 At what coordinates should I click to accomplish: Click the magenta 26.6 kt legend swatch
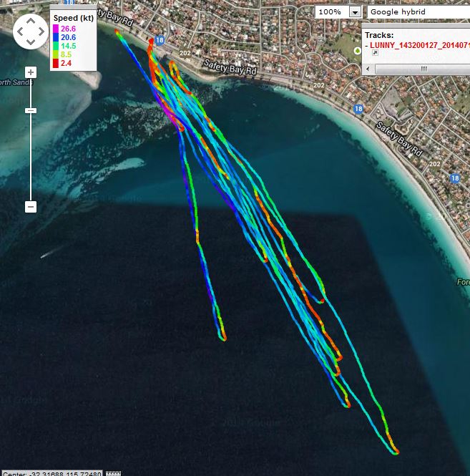(56, 29)
